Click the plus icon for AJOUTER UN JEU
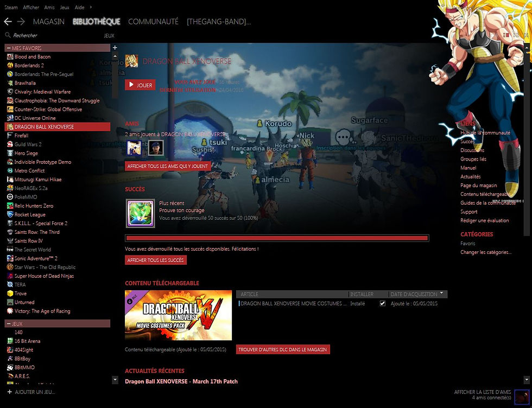Image resolution: width=532 pixels, height=408 pixels. [x=10, y=392]
